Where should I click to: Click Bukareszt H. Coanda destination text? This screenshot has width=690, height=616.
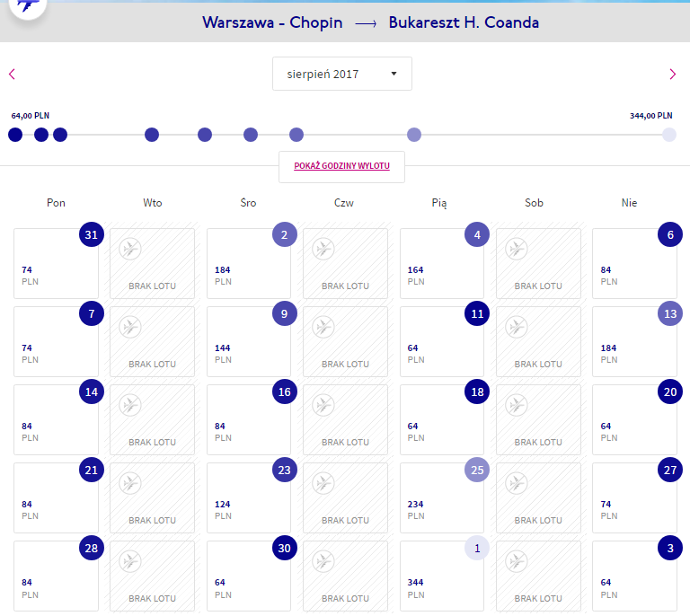[x=464, y=22]
